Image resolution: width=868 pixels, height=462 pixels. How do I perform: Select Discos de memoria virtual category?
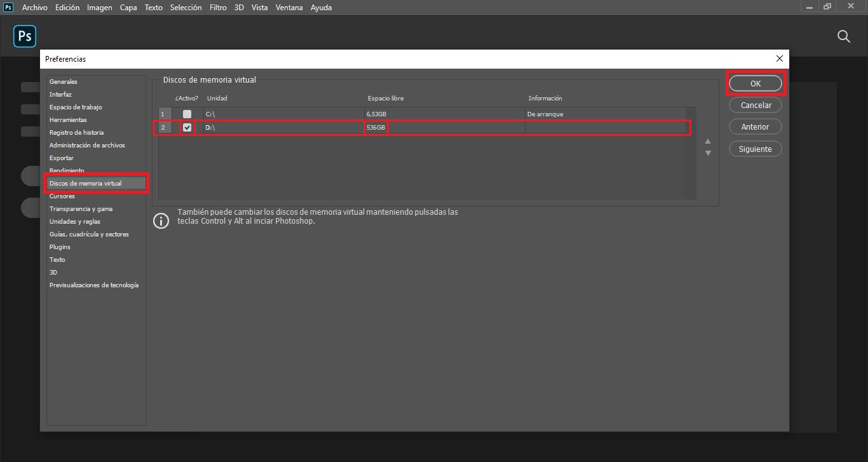click(96, 183)
